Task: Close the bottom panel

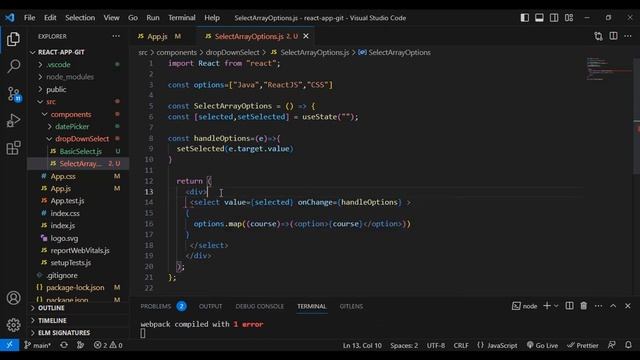Action: tap(628, 306)
